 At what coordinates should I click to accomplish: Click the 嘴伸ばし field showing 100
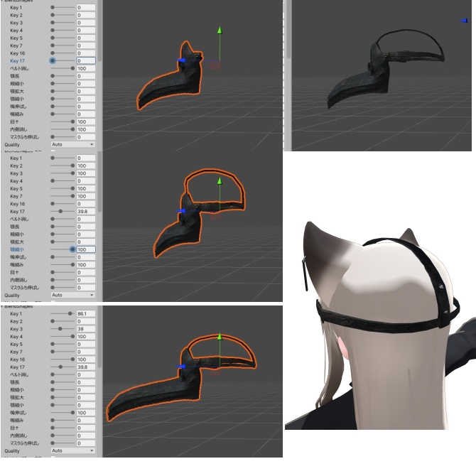(86, 413)
